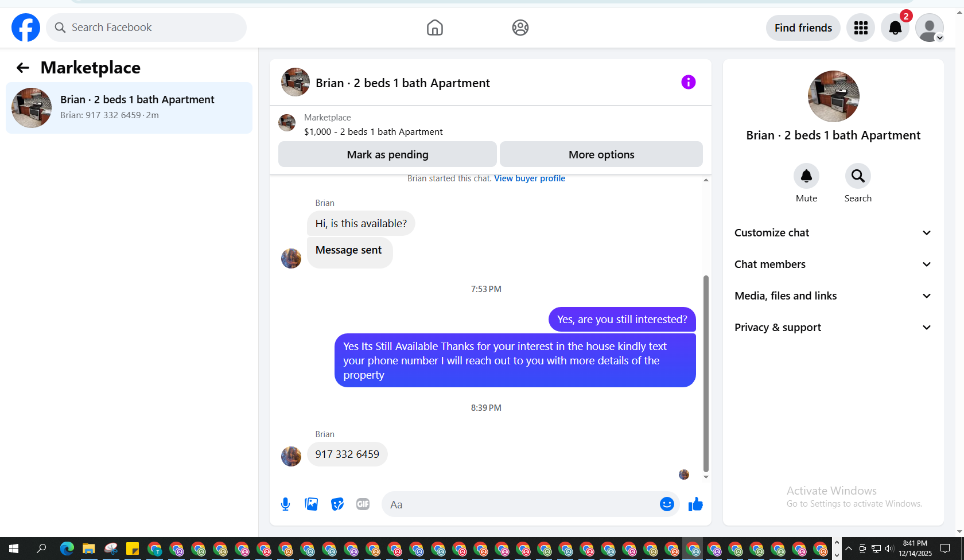Click chat scrollbar down arrow

click(x=706, y=477)
